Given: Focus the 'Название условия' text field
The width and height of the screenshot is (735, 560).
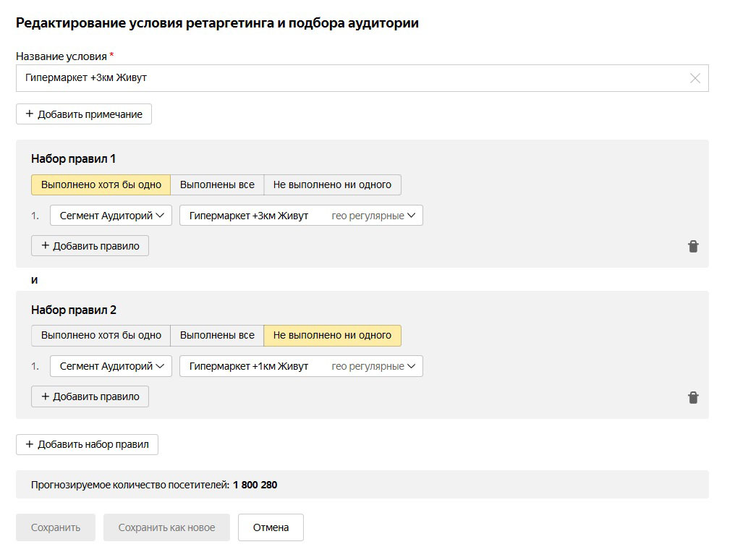Looking at the screenshot, I should [347, 78].
